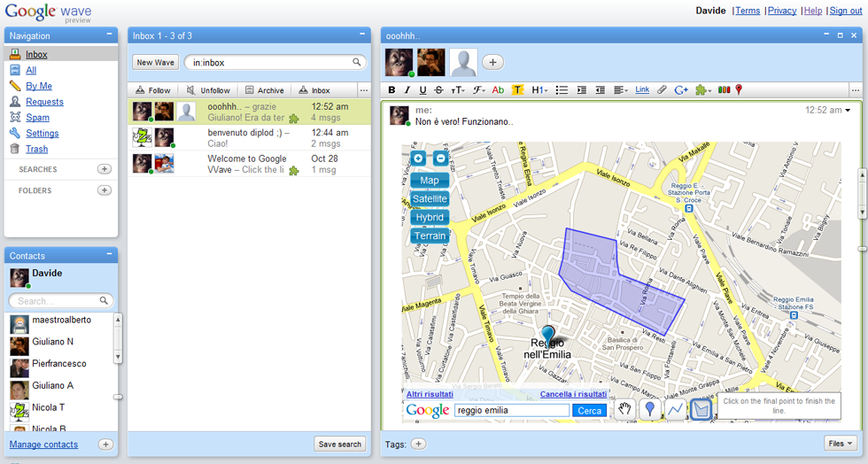The image size is (868, 464).
Task: Open the text alignment dropdown
Action: [621, 89]
